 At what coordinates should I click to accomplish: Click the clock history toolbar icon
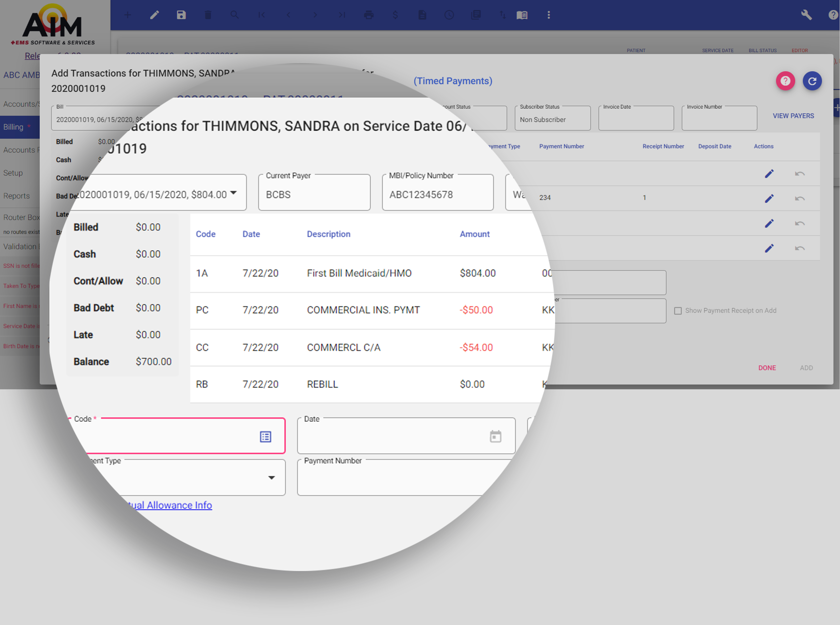pyautogui.click(x=449, y=15)
